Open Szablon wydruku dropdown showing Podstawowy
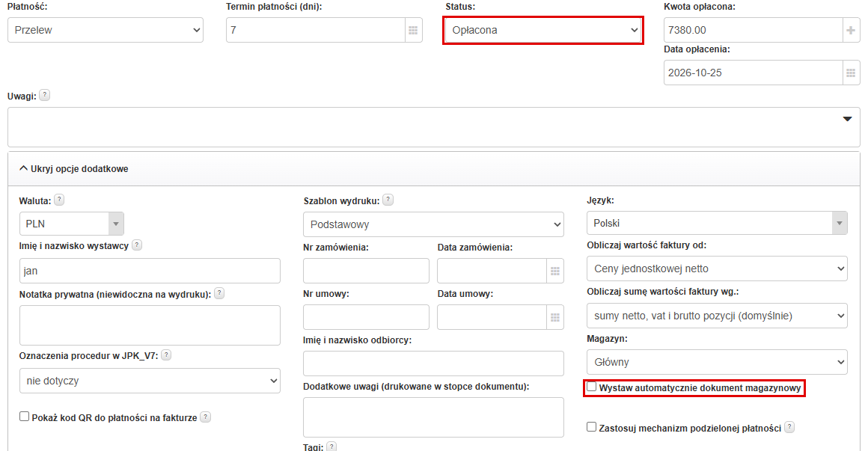 click(x=433, y=224)
